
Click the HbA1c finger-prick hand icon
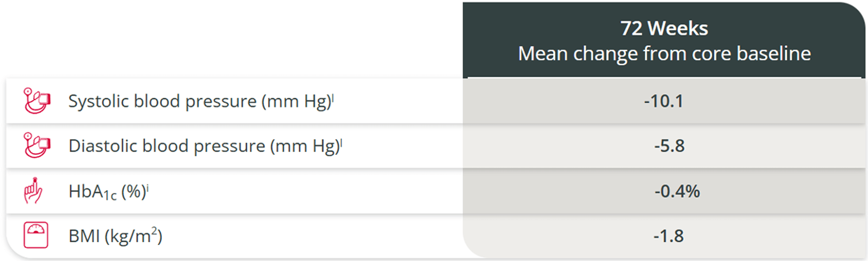[x=33, y=190]
